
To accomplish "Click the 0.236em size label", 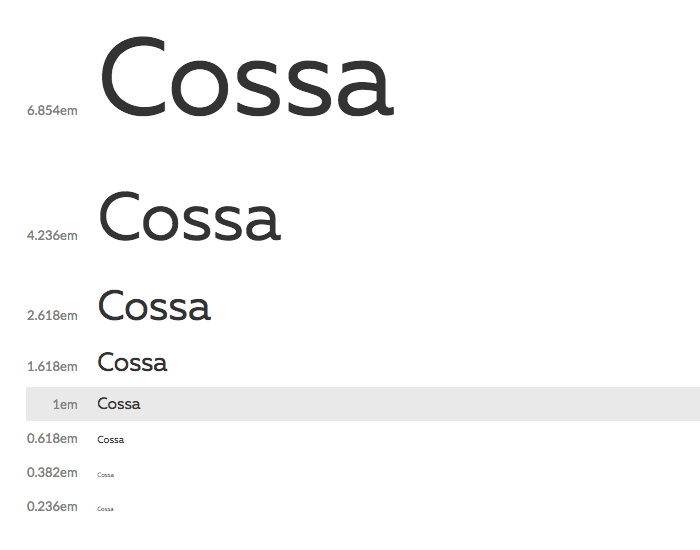I will [52, 506].
